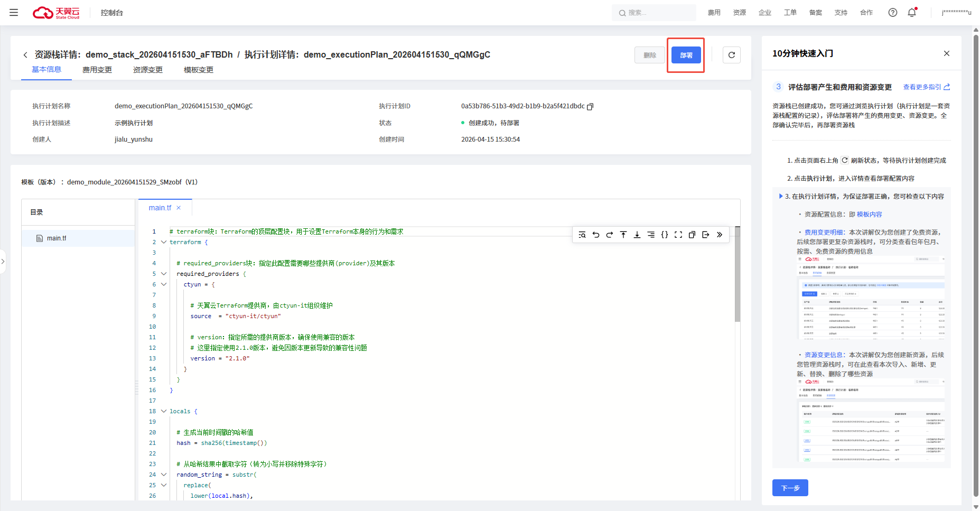The height and width of the screenshot is (511, 980).
Task: Expand the collapsed left sidebar handle
Action: pos(3,261)
